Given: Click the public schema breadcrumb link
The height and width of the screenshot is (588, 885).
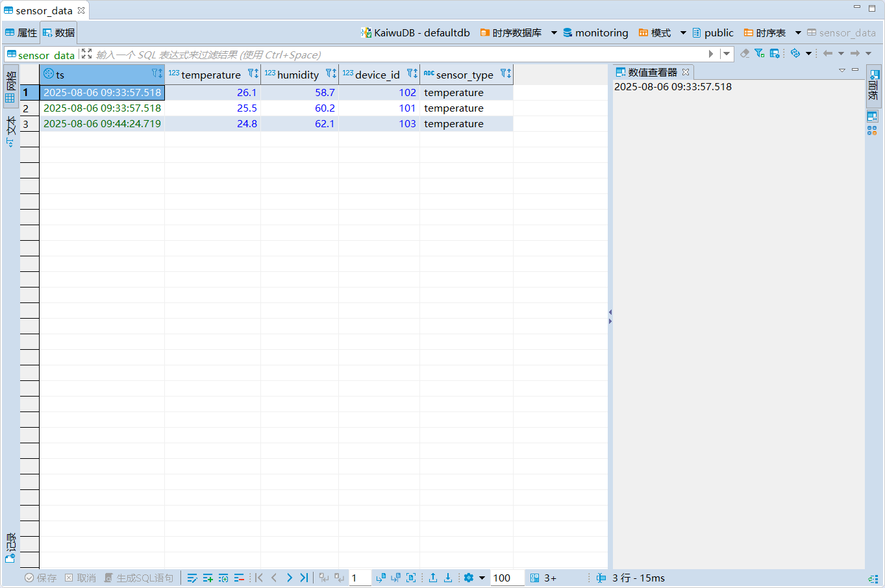Looking at the screenshot, I should coord(718,32).
